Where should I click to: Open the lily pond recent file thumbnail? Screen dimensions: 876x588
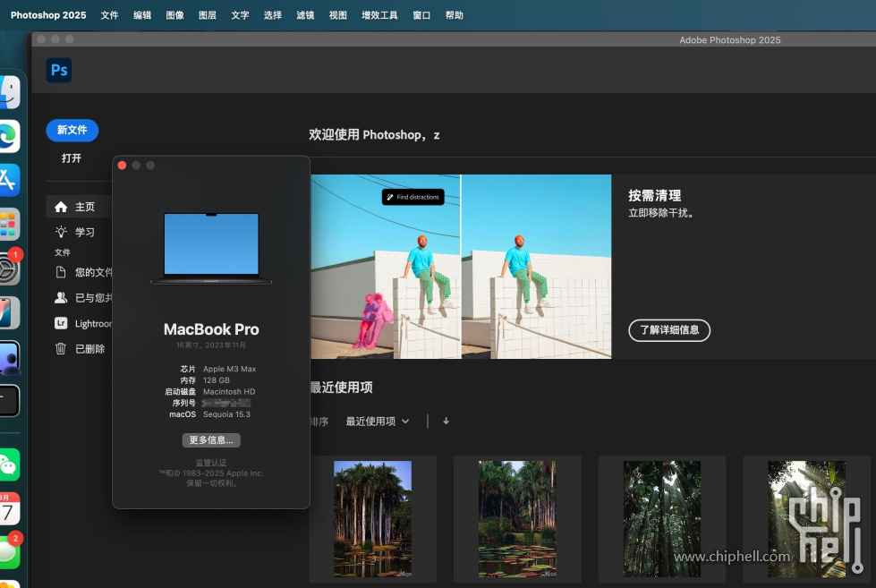[517, 519]
